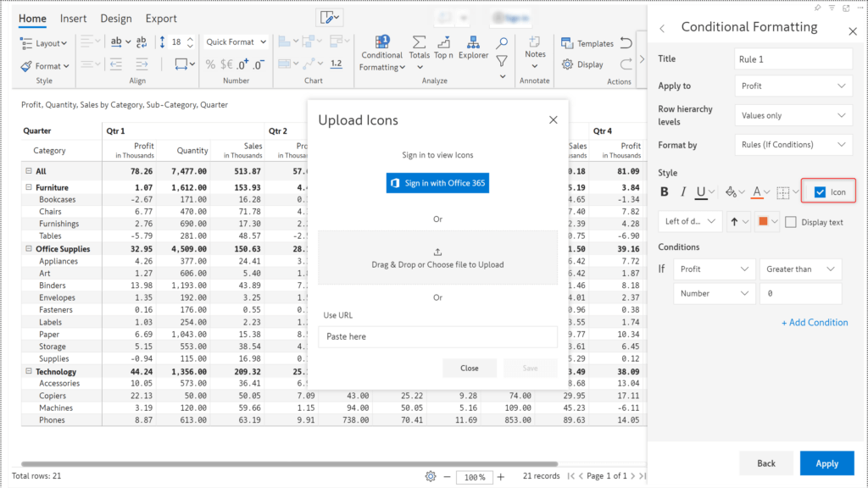Click the font size stepper showing 18

[x=176, y=42]
